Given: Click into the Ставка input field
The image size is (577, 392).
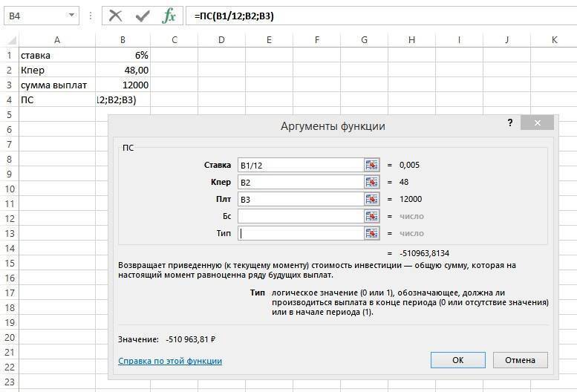Looking at the screenshot, I should point(299,165).
